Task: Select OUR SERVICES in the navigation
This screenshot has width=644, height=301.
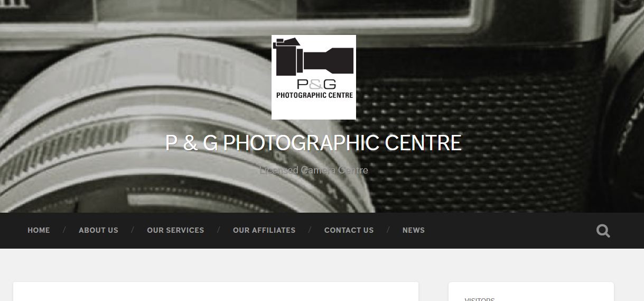Action: pyautogui.click(x=175, y=230)
